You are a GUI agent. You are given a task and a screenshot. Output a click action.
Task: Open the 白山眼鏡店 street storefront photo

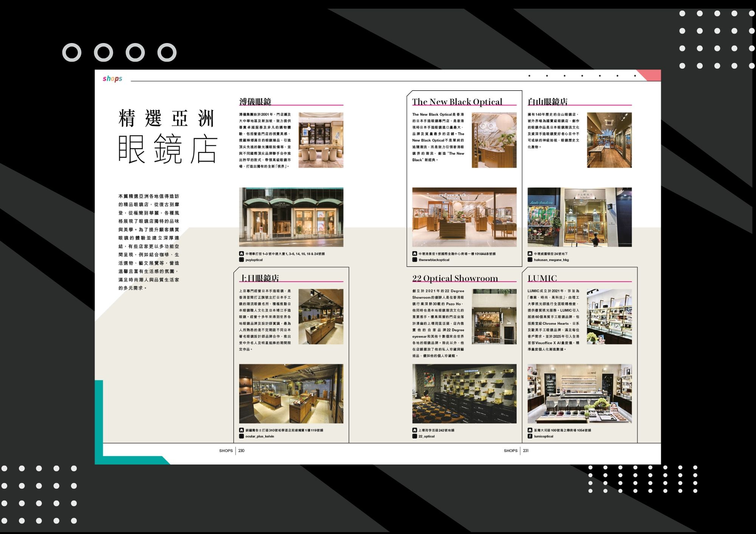click(579, 217)
